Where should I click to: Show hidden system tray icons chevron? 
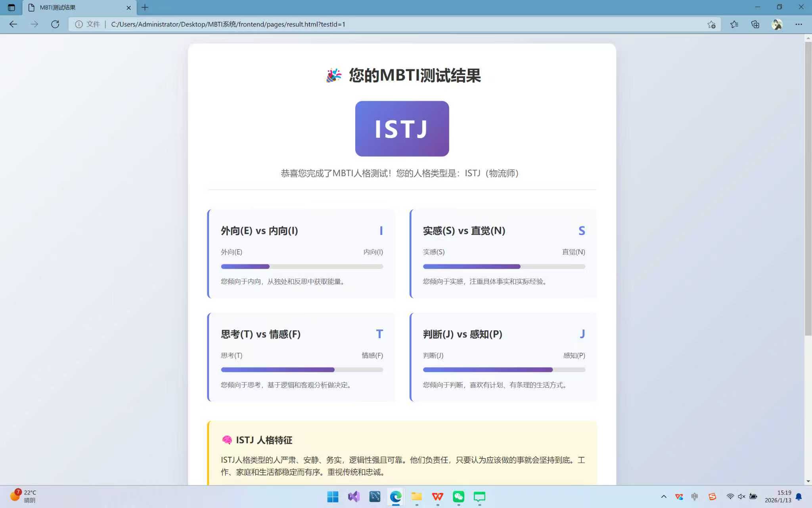click(x=664, y=496)
